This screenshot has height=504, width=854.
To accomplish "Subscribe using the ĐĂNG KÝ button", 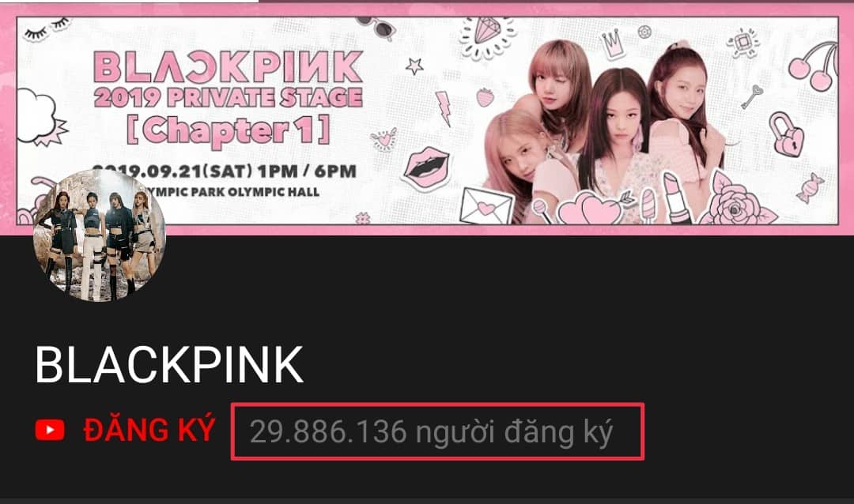I will [149, 430].
